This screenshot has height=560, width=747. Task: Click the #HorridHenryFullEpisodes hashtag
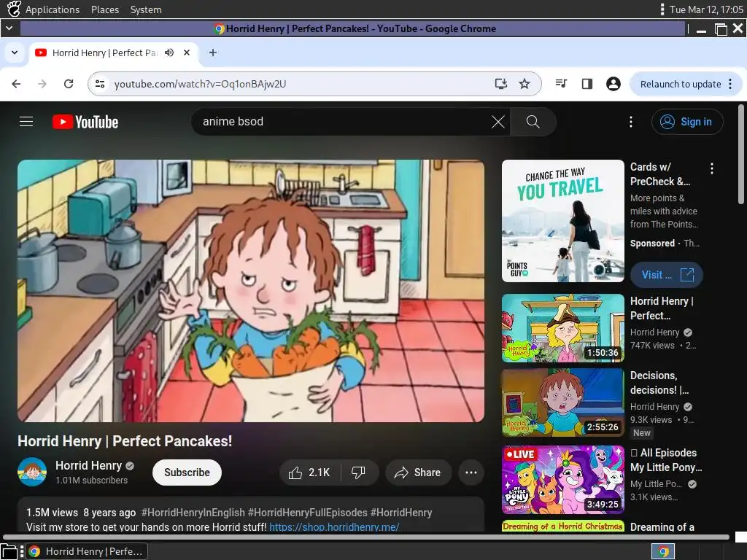tap(307, 513)
